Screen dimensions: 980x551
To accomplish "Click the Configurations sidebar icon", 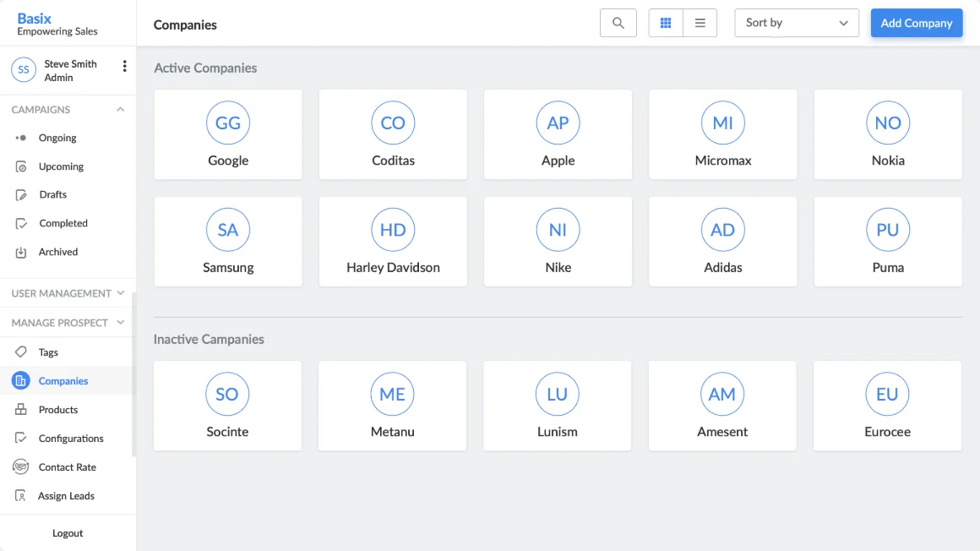I will 21,438.
